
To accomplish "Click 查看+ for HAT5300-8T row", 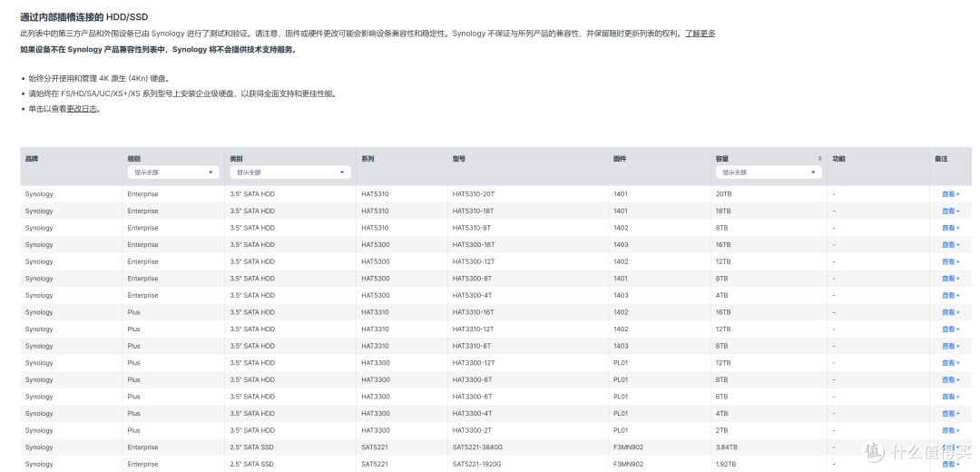I will pyautogui.click(x=951, y=279).
